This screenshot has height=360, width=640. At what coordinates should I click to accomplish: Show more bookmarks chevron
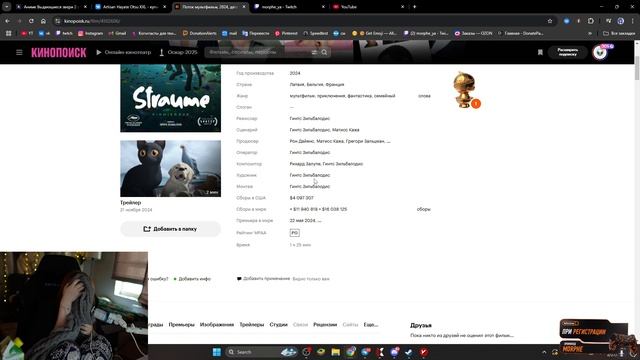589,33
